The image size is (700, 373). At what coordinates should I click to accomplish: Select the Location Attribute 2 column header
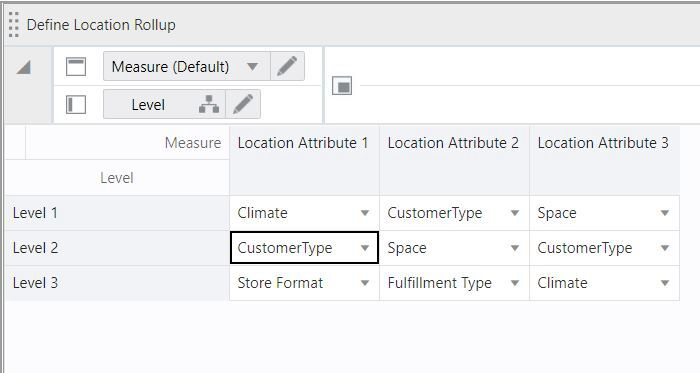tap(454, 161)
